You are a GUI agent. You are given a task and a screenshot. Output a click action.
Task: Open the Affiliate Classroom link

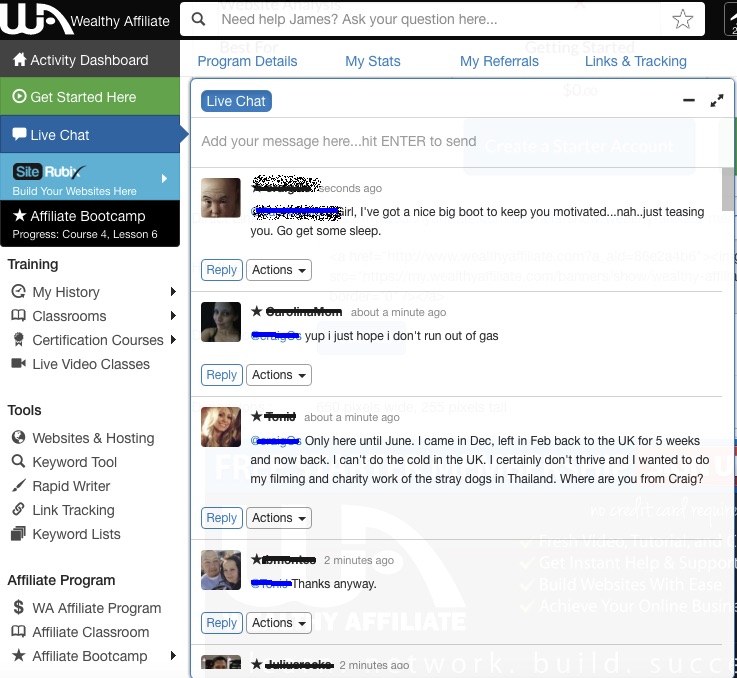91,632
